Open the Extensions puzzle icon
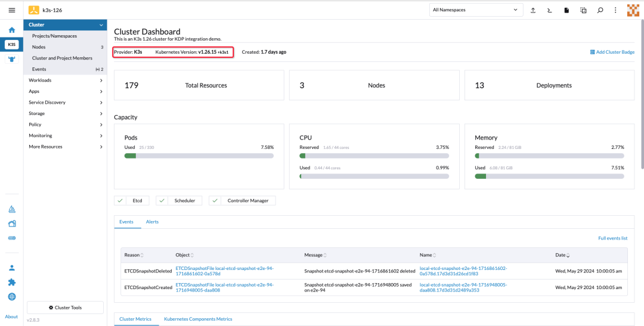 point(12,282)
